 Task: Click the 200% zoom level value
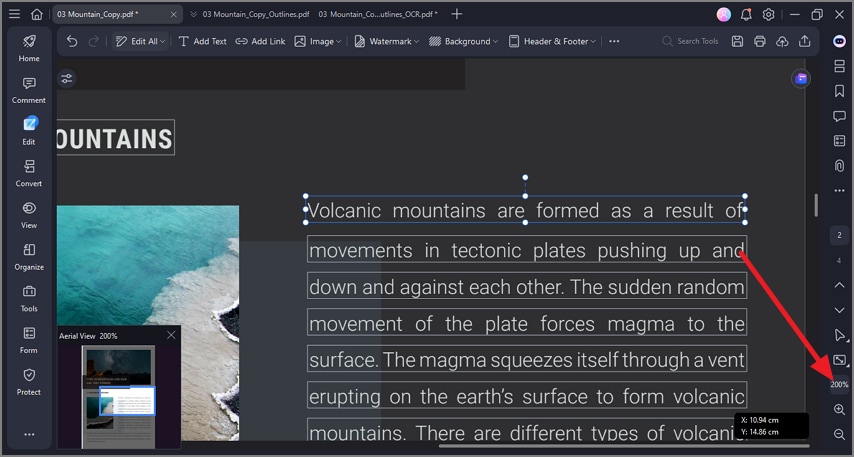tap(839, 384)
